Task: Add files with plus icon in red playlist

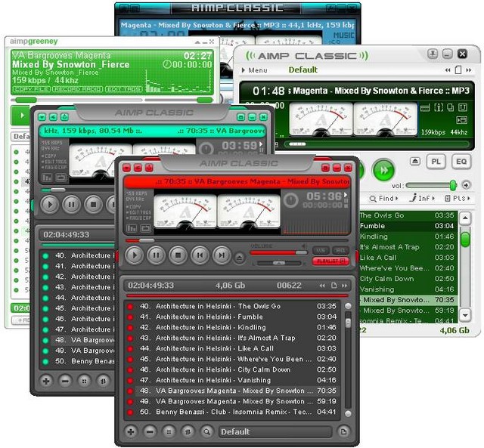Action: [x=131, y=432]
